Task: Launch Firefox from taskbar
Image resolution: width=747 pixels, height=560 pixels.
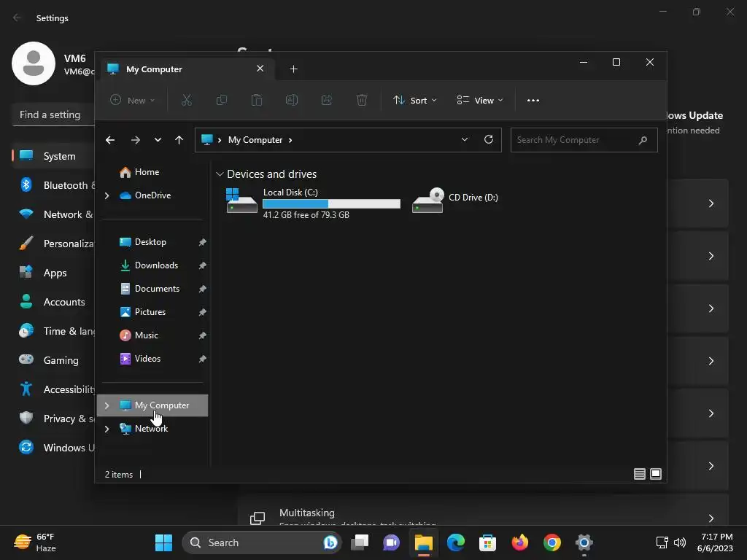Action: pos(519,542)
